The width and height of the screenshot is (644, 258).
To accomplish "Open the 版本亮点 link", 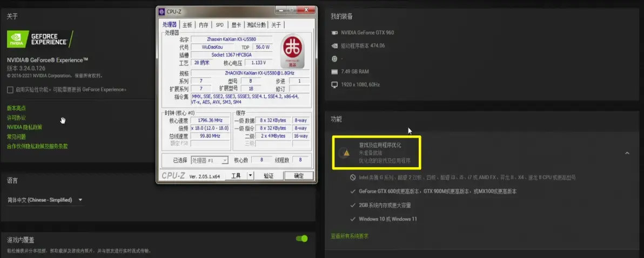I will coord(16,108).
